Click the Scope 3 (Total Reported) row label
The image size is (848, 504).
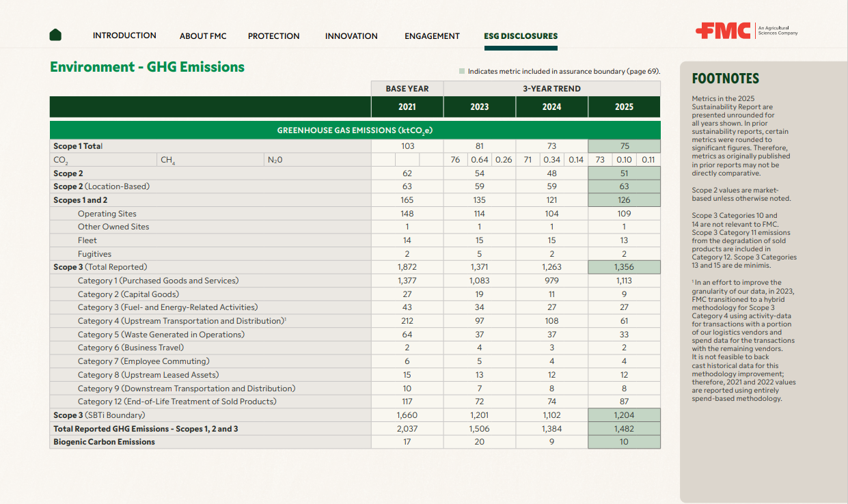pyautogui.click(x=100, y=267)
